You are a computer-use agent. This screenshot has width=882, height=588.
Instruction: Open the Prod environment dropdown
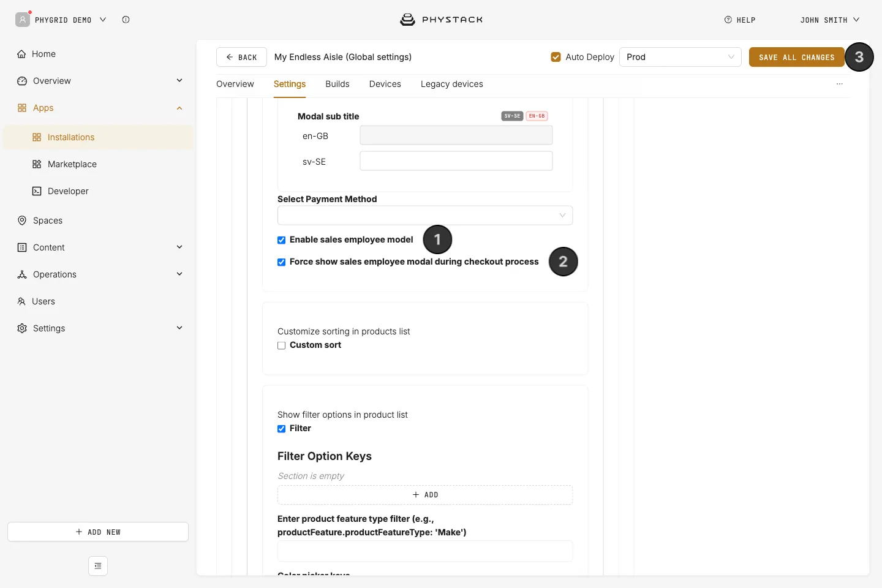pos(680,57)
